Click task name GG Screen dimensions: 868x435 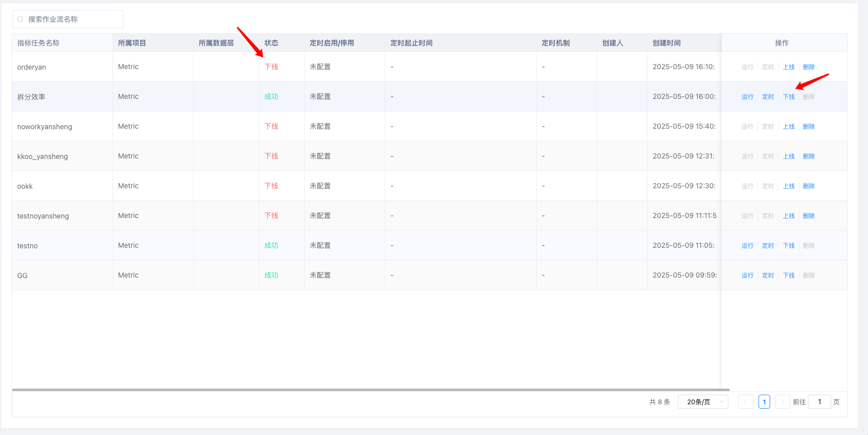(x=22, y=276)
